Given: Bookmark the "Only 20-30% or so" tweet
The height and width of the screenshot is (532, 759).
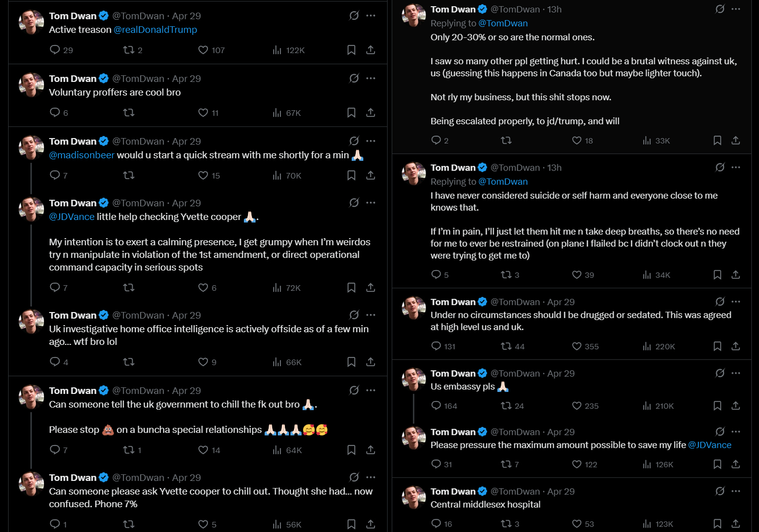Looking at the screenshot, I should [717, 141].
